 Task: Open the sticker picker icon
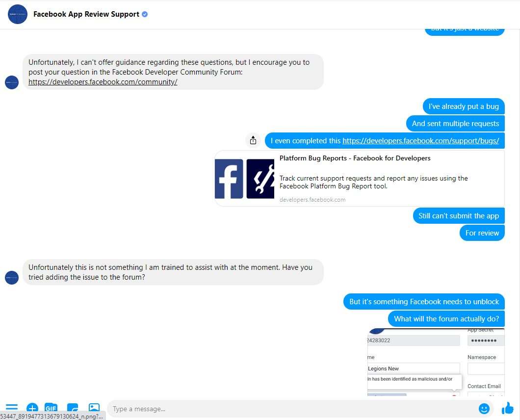pos(73,408)
